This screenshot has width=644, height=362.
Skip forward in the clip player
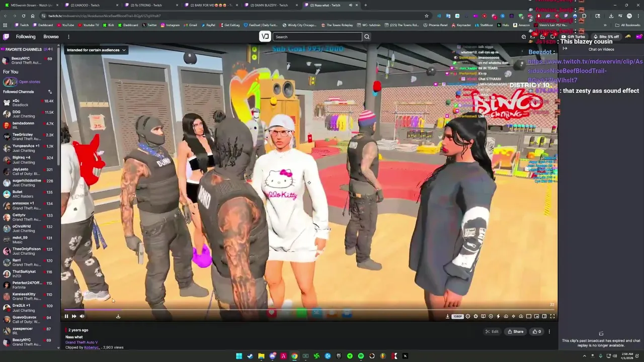tap(74, 316)
